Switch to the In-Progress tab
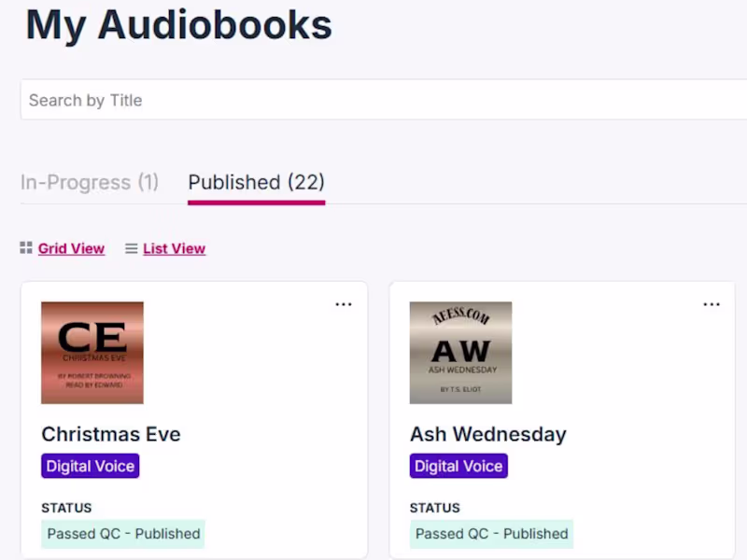Screen dimensions: 747x560 89,182
